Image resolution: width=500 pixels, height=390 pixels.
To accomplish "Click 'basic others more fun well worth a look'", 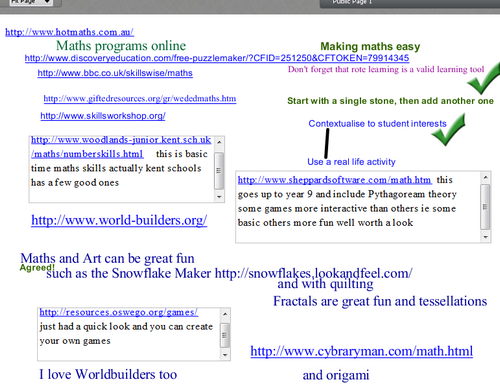I will pyautogui.click(x=325, y=223).
